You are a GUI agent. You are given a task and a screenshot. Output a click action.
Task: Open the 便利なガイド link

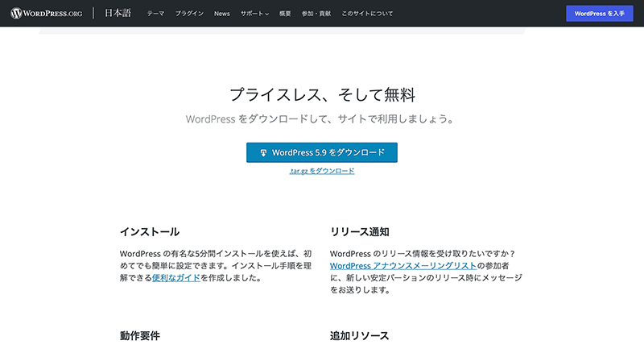click(179, 278)
